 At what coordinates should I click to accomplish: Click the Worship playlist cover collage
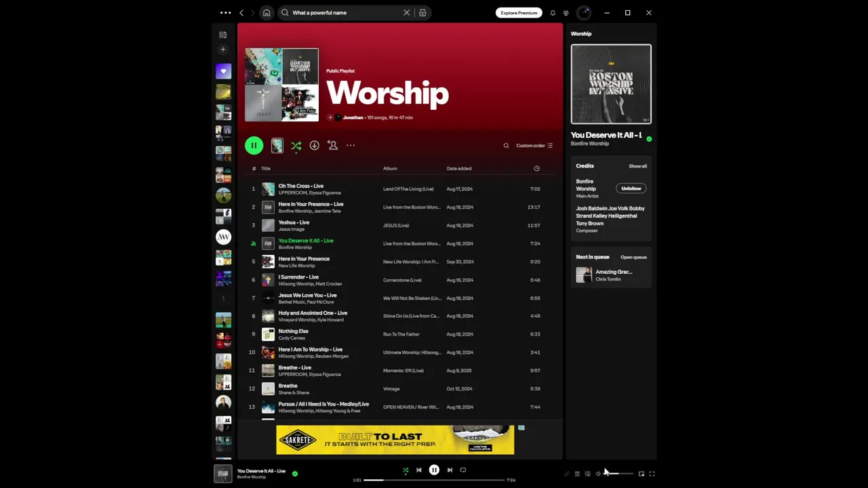[x=281, y=85]
